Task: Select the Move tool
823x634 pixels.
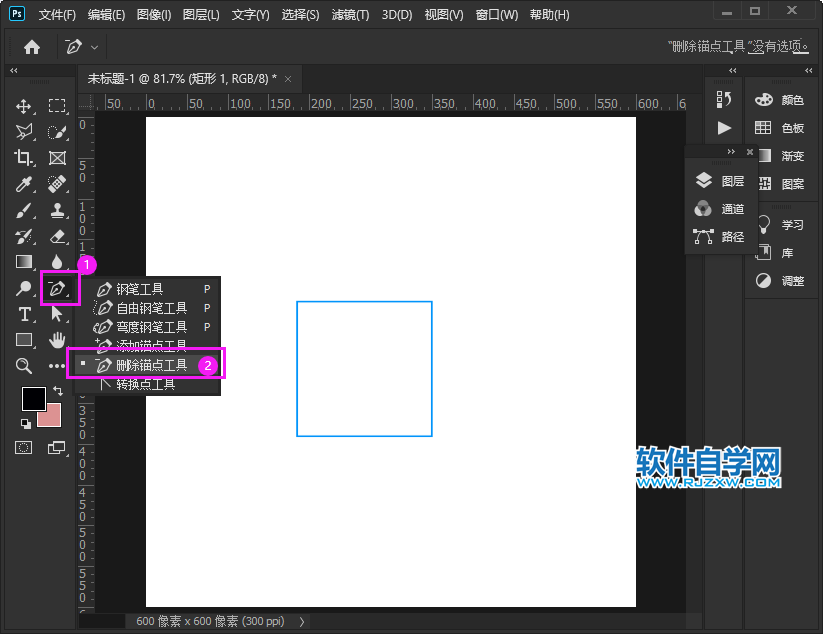Action: tap(24, 106)
